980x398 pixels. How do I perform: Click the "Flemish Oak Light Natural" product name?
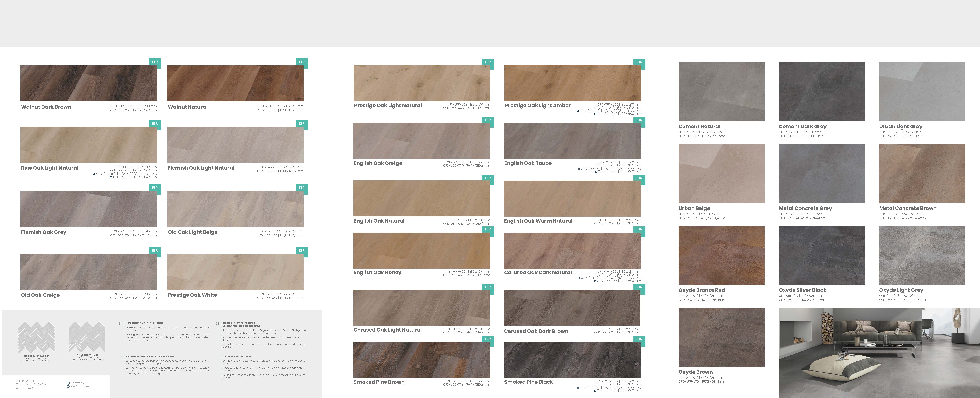(x=201, y=168)
